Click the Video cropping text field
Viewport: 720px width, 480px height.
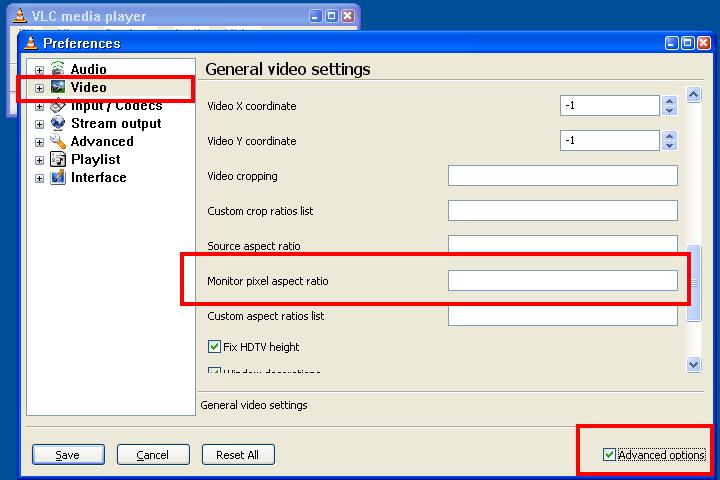click(x=562, y=175)
